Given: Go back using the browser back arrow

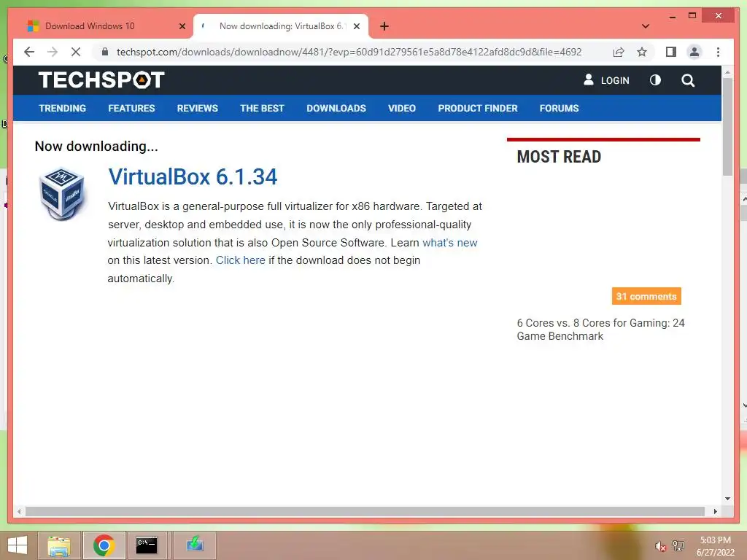Looking at the screenshot, I should coord(29,52).
